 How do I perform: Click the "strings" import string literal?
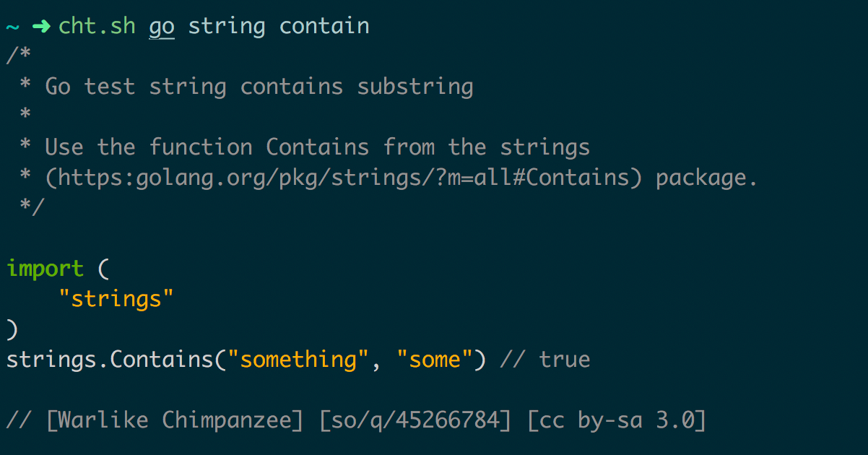click(x=116, y=299)
